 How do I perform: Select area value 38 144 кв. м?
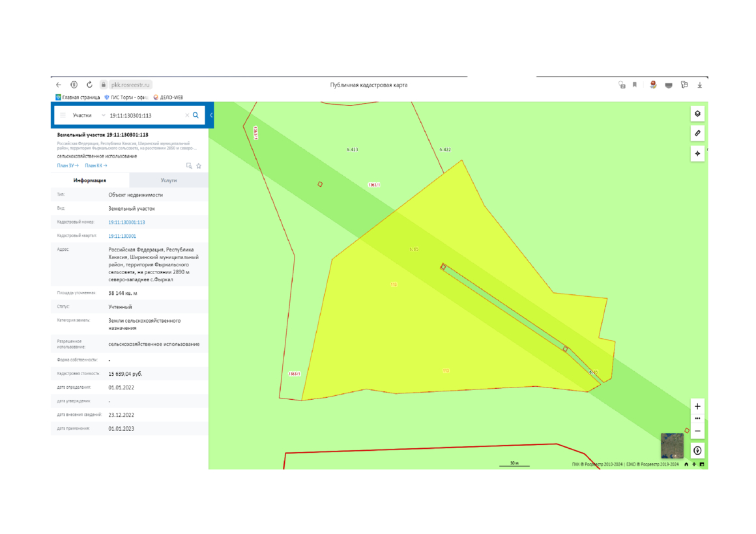point(123,293)
